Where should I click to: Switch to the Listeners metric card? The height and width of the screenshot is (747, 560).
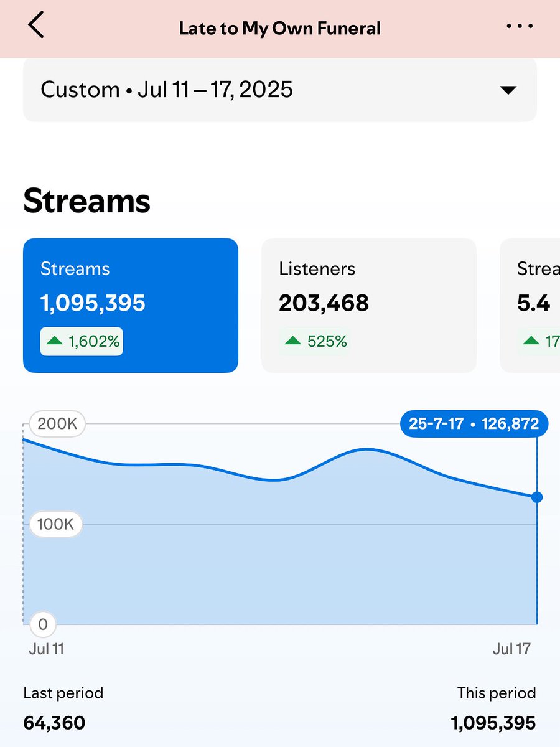(368, 305)
